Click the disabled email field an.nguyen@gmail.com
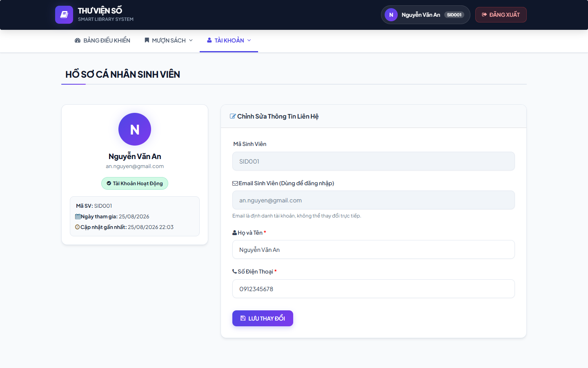Viewport: 588px width, 368px height. click(373, 200)
